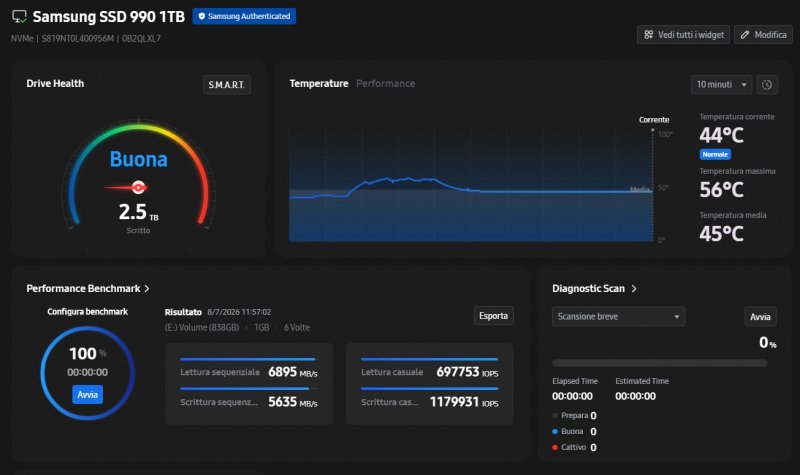The height and width of the screenshot is (475, 800).
Task: Open the Scansione breve dropdown
Action: [618, 316]
